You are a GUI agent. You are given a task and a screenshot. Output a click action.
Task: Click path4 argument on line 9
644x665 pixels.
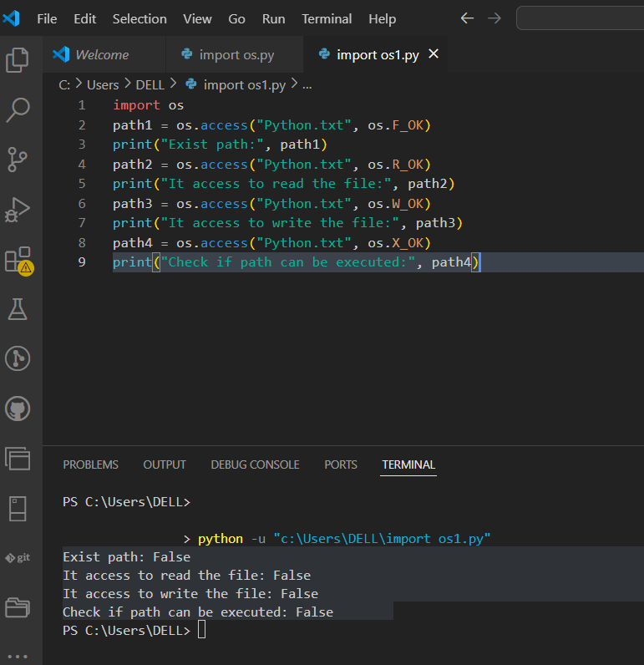pyautogui.click(x=452, y=262)
